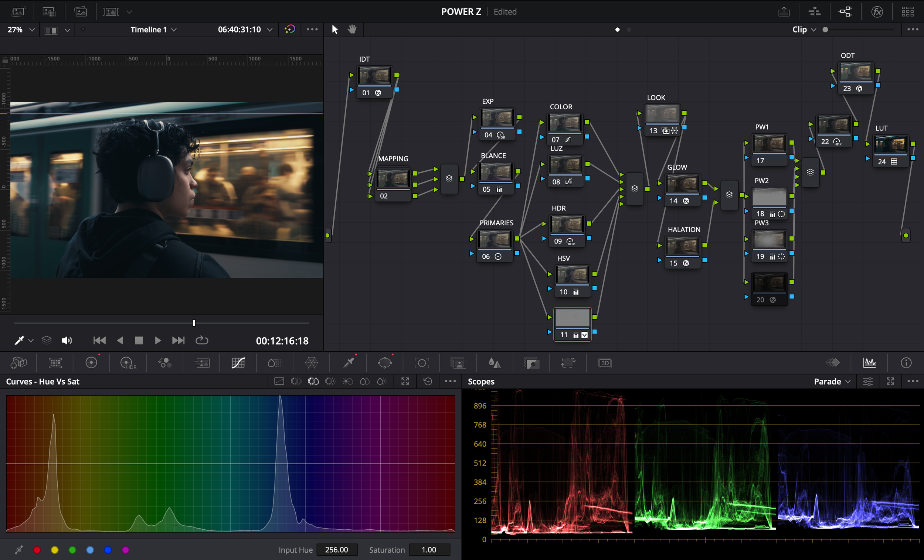
Task: Switch to the Curves palette
Action: (238, 363)
